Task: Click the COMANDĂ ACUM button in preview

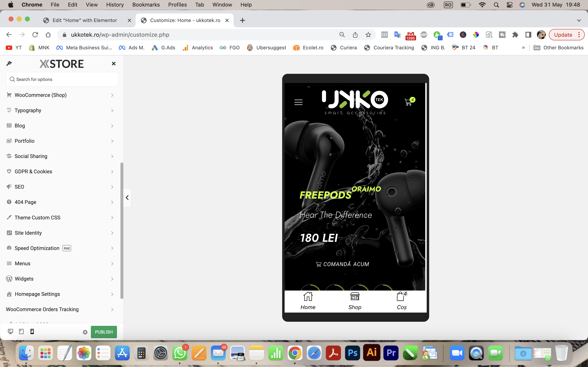Action: 342,264
